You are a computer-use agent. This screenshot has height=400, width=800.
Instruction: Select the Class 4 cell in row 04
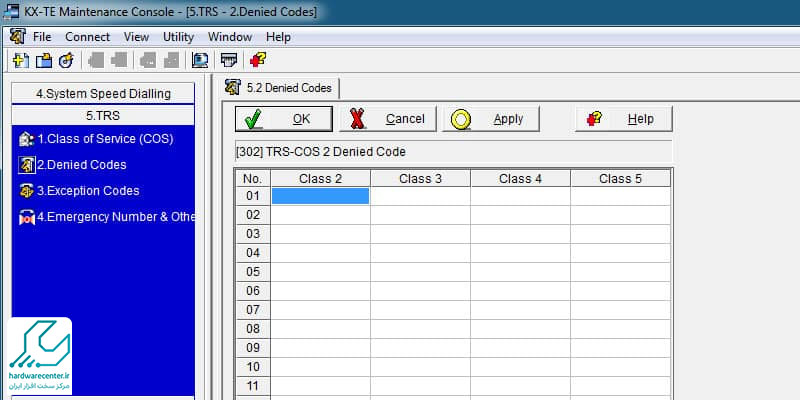coord(520,253)
